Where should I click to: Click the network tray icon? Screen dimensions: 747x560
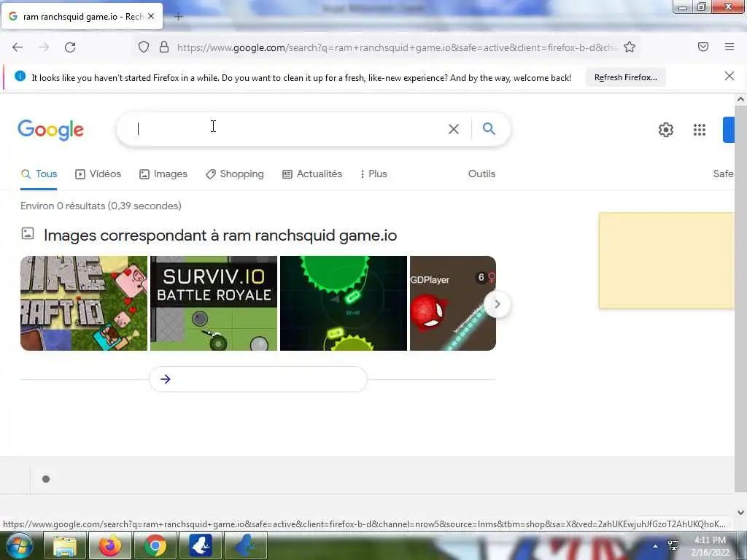point(673,545)
